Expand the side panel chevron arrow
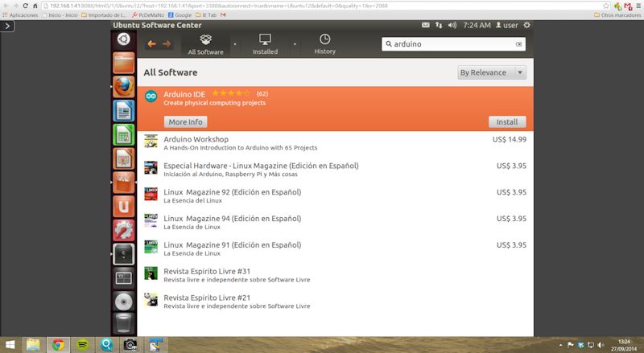Image resolution: width=644 pixels, height=353 pixels. [x=7, y=27]
